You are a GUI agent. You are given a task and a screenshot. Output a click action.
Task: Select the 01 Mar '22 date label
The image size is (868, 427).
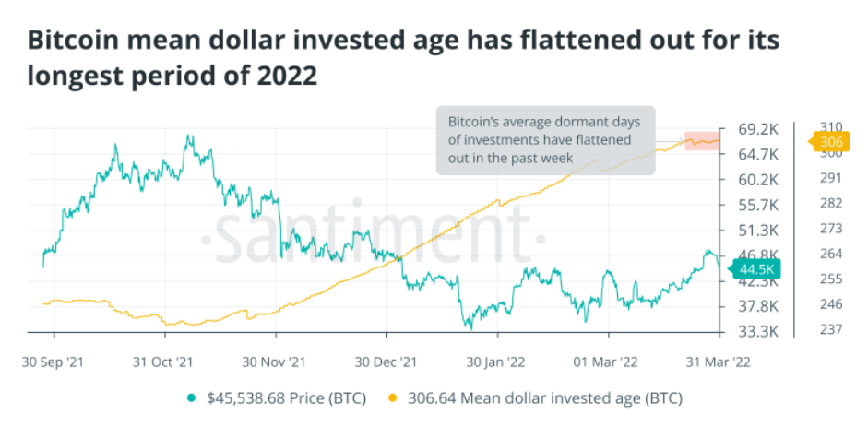pyautogui.click(x=608, y=361)
